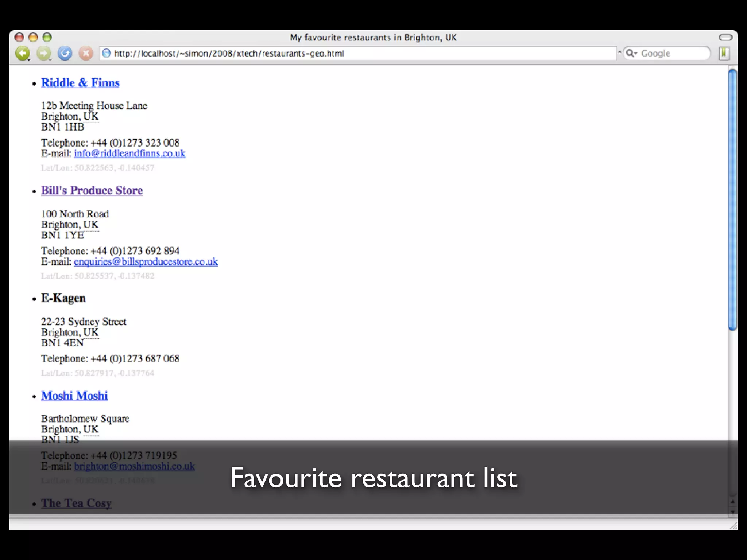
Task: Click the bookmarks icon at toolbar right
Action: [x=724, y=54]
